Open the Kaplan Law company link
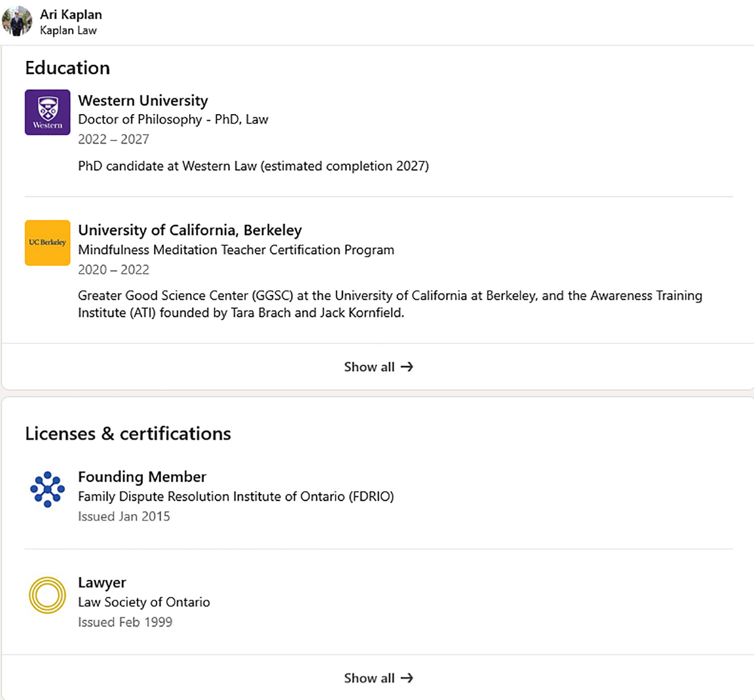 pyautogui.click(x=69, y=30)
